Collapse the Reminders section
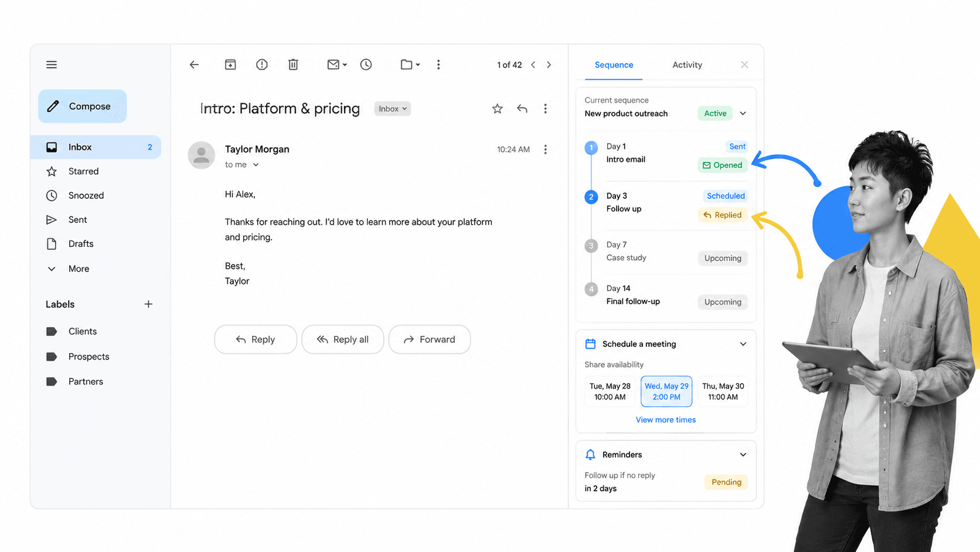The image size is (980, 552). pyautogui.click(x=743, y=455)
